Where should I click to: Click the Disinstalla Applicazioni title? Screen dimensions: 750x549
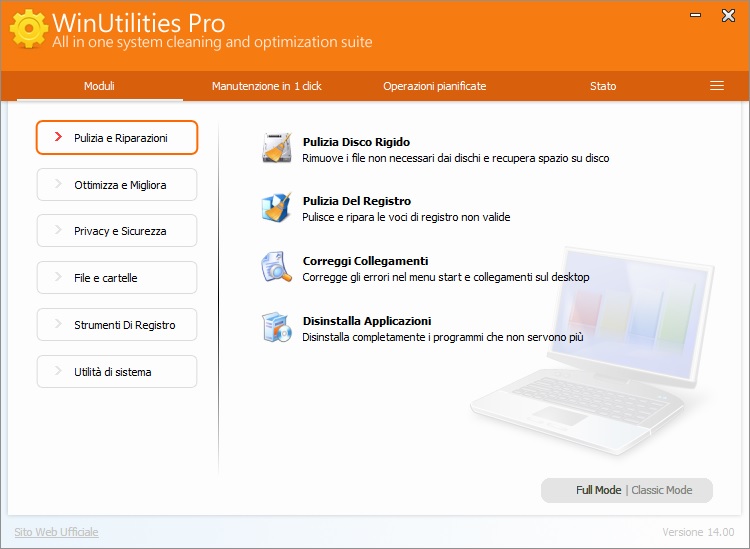pyautogui.click(x=367, y=321)
